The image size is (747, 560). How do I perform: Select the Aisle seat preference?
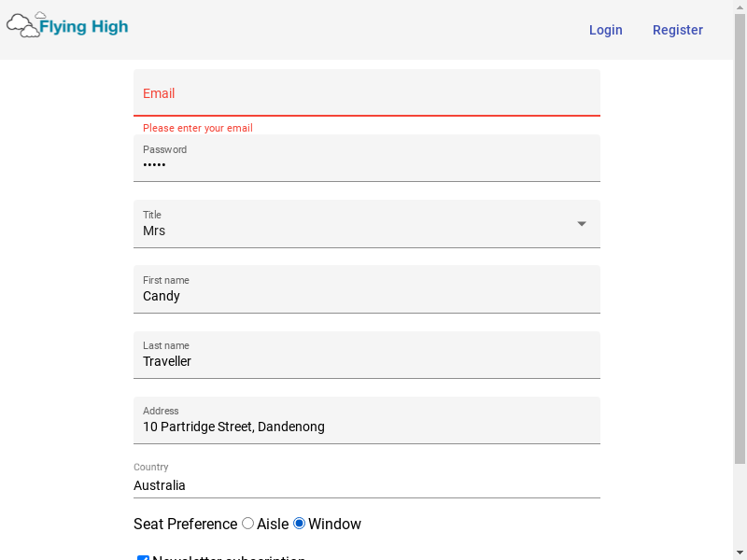coord(247,524)
